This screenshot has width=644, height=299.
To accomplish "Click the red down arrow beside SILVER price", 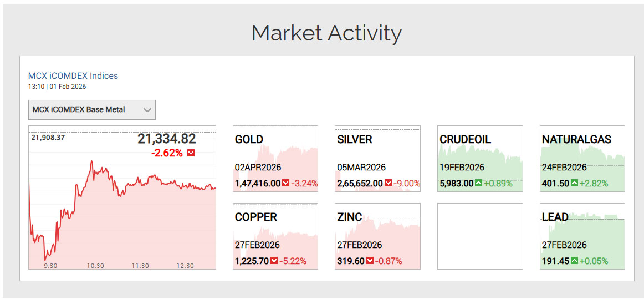I will tap(389, 184).
